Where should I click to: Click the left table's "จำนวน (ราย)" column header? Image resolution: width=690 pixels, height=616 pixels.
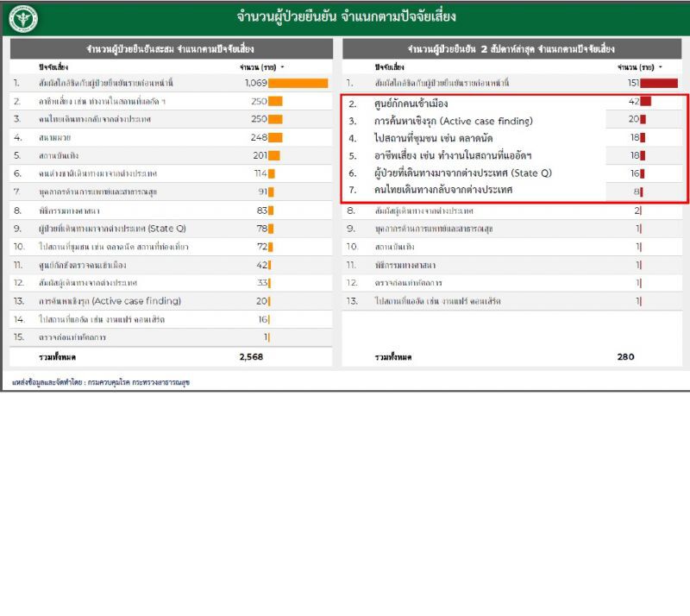point(258,67)
